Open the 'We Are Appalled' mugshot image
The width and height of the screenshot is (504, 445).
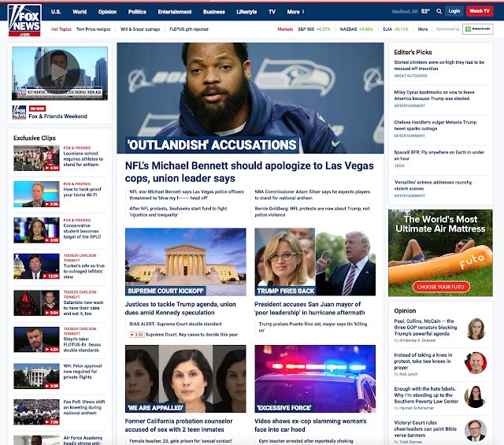click(x=186, y=379)
